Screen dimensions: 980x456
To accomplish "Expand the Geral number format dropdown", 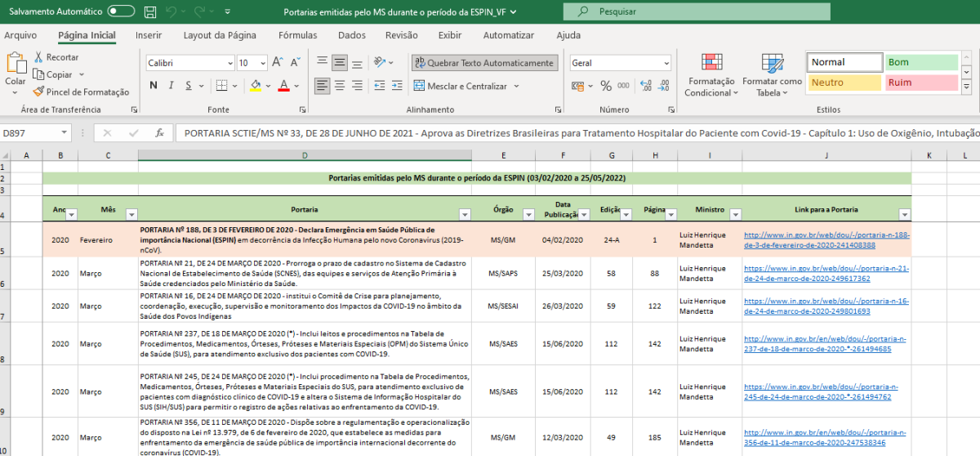I will [666, 63].
